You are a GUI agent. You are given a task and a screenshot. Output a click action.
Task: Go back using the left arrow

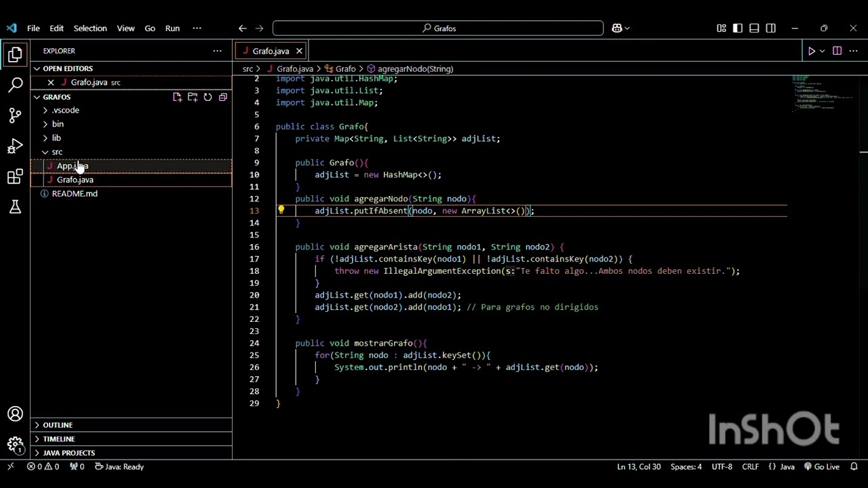tap(242, 28)
